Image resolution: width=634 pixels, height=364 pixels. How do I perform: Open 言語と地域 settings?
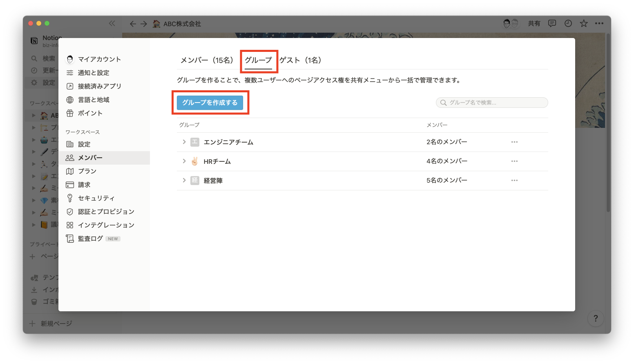pos(104,100)
